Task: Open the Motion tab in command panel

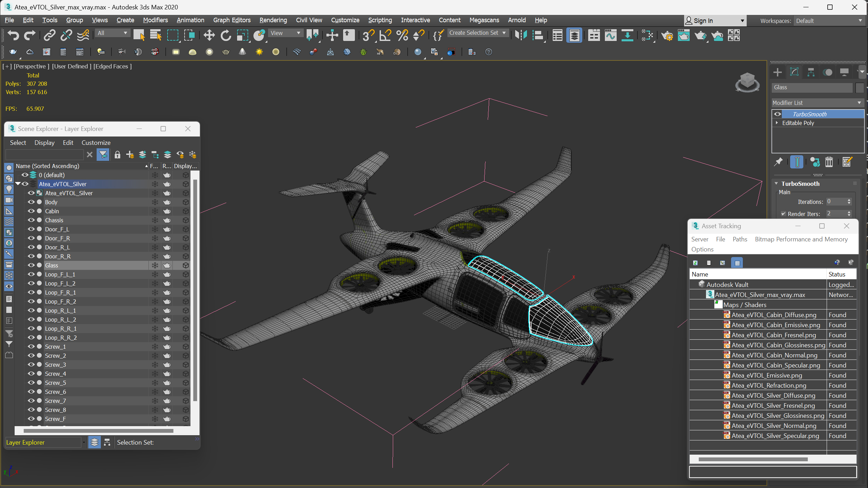Action: pos(828,72)
